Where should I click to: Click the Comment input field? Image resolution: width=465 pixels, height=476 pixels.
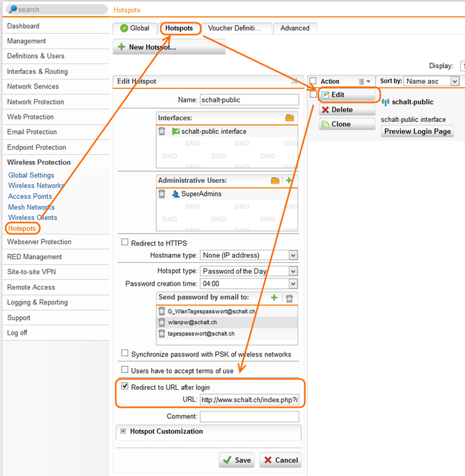[249, 416]
